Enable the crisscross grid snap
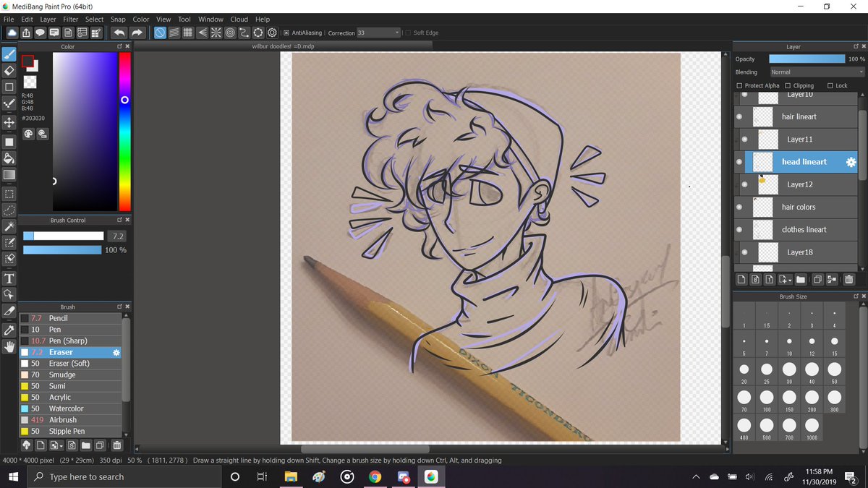The height and width of the screenshot is (488, 868). pyautogui.click(x=188, y=33)
